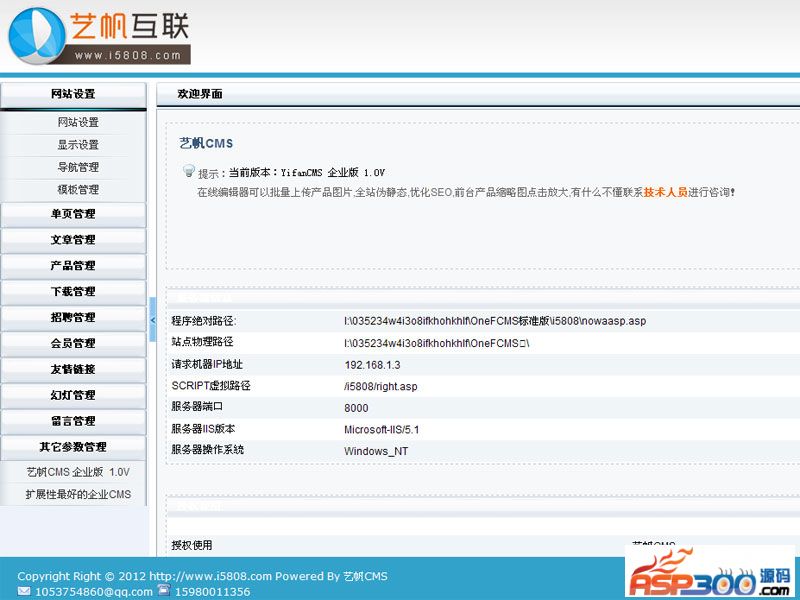
Task: Collapse the sidebar with the arrow handle
Action: (x=153, y=320)
